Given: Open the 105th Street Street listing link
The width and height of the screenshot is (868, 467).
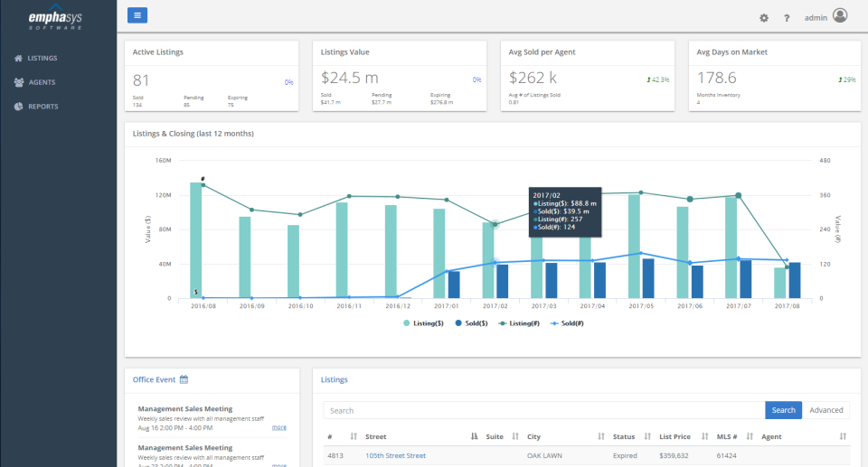Looking at the screenshot, I should (395, 456).
